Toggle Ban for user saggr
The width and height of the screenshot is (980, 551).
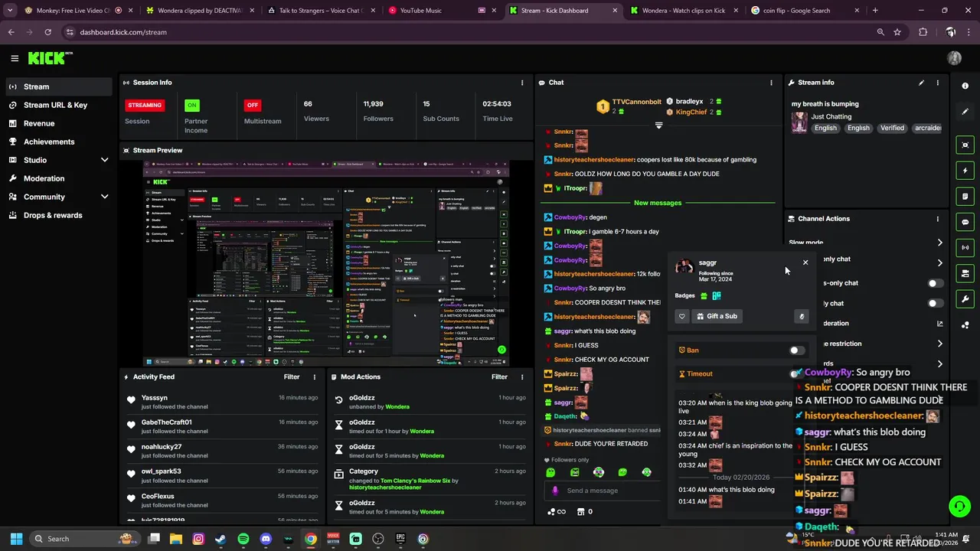(x=797, y=350)
